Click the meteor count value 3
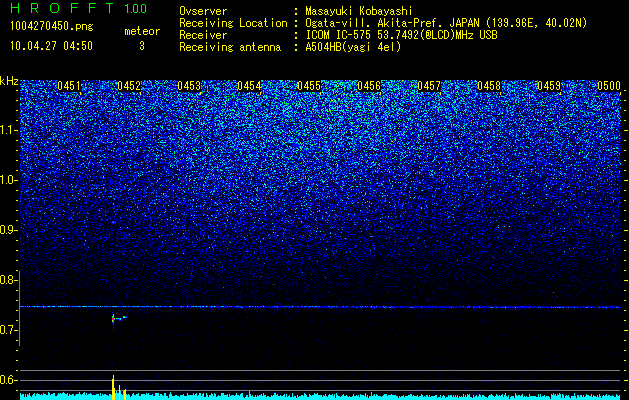Screen dimensions: 629x400 142,46
